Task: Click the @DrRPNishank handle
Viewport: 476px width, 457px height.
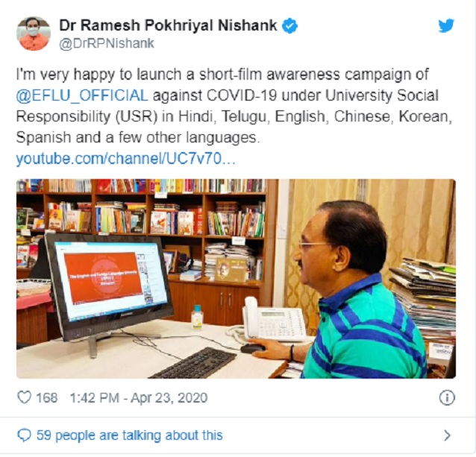Action: (107, 44)
